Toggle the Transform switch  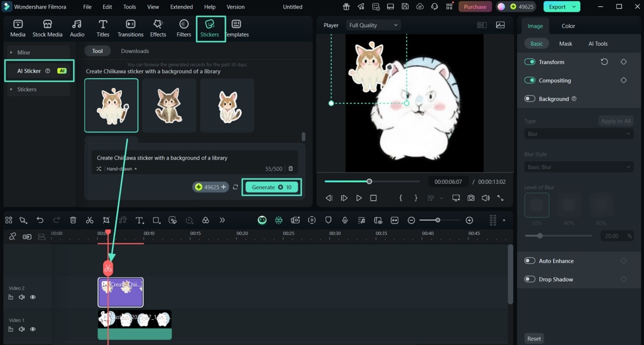pyautogui.click(x=530, y=62)
